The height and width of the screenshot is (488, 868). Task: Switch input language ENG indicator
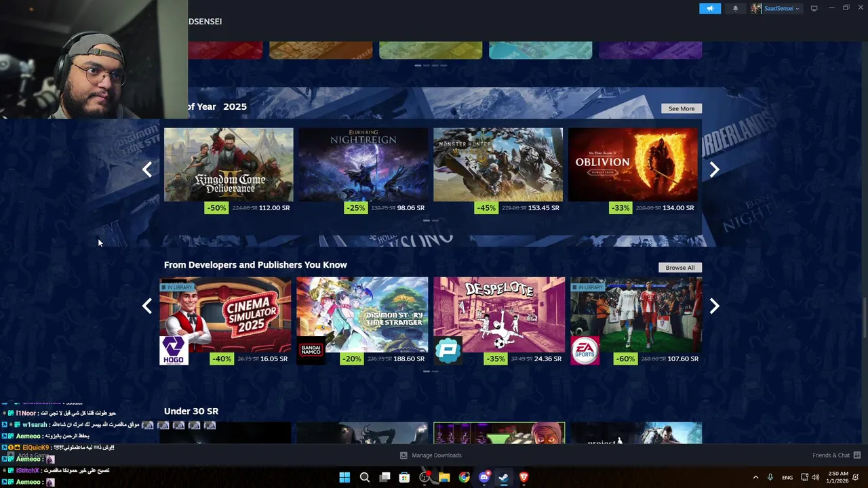click(787, 477)
